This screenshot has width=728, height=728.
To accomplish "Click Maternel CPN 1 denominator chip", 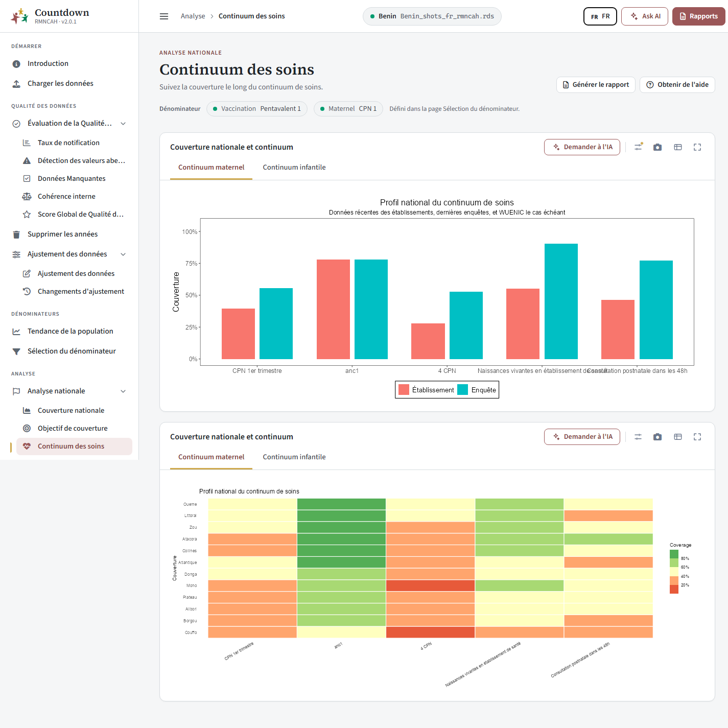I will click(348, 109).
